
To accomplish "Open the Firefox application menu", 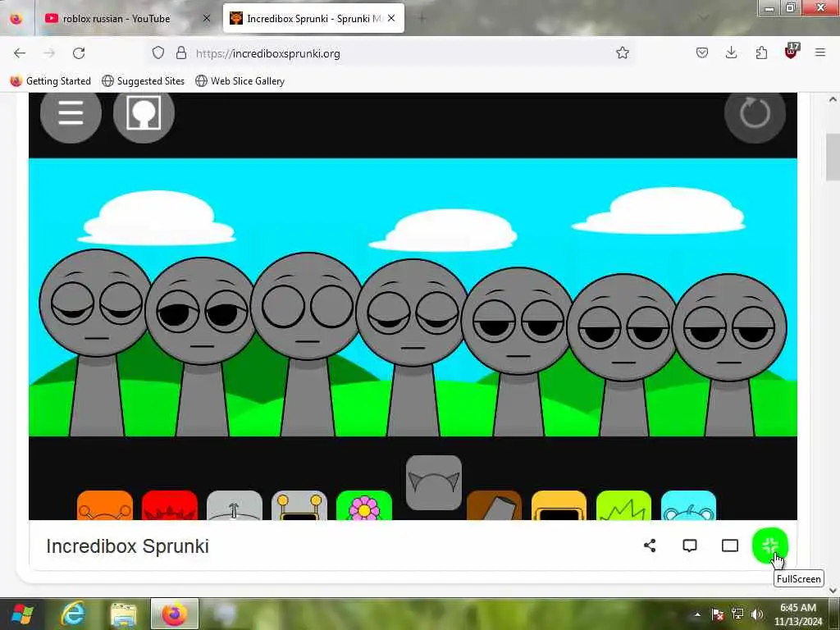I will point(820,52).
